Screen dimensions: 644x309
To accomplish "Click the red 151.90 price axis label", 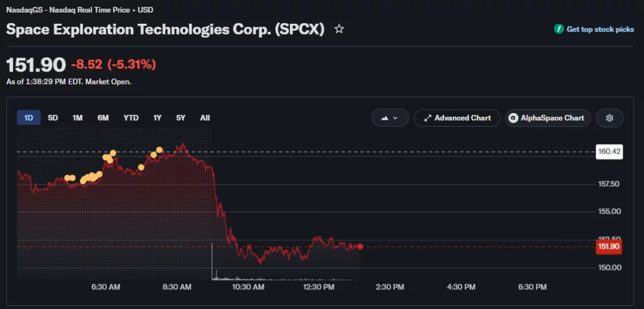I will [609, 247].
